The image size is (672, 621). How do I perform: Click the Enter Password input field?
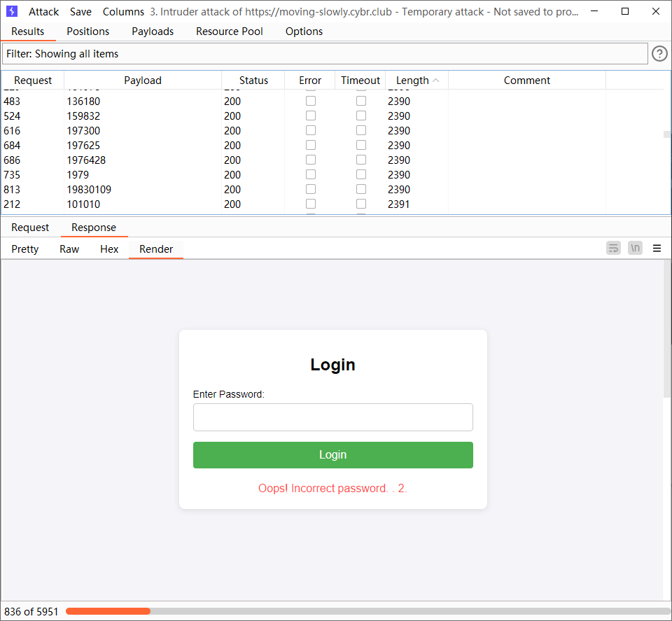332,417
